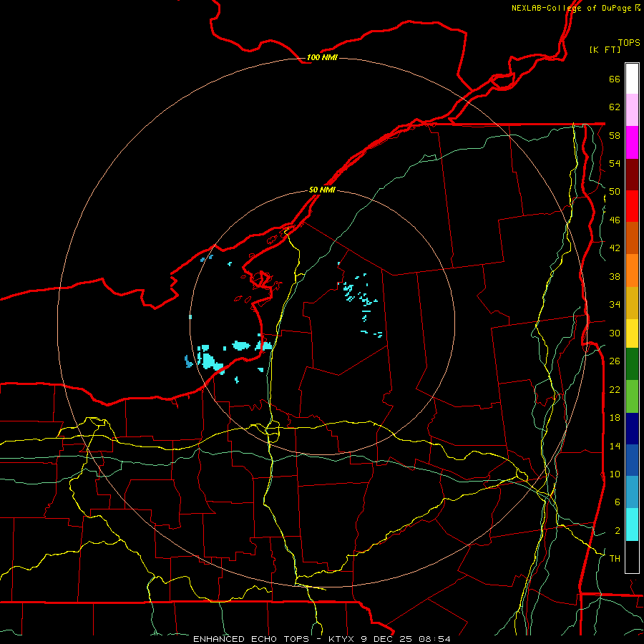Select the dark green legend swatch
Image resolution: width=644 pixels, height=644 pixels.
tap(632, 364)
